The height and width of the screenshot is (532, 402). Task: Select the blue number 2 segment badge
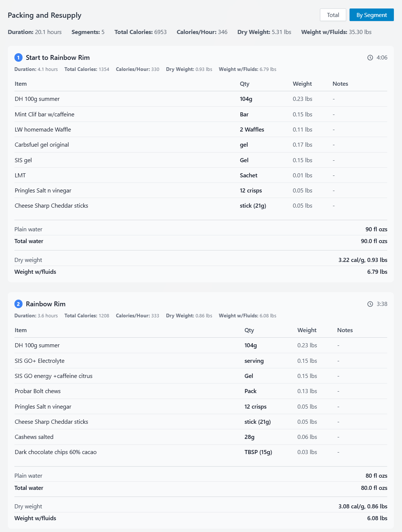coord(18,304)
